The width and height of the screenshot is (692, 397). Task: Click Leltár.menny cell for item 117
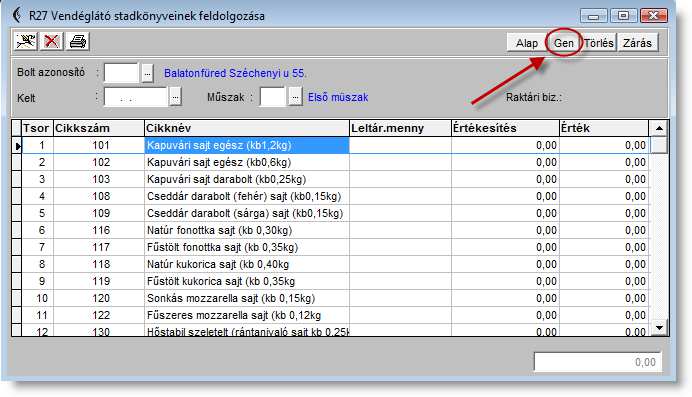point(400,247)
